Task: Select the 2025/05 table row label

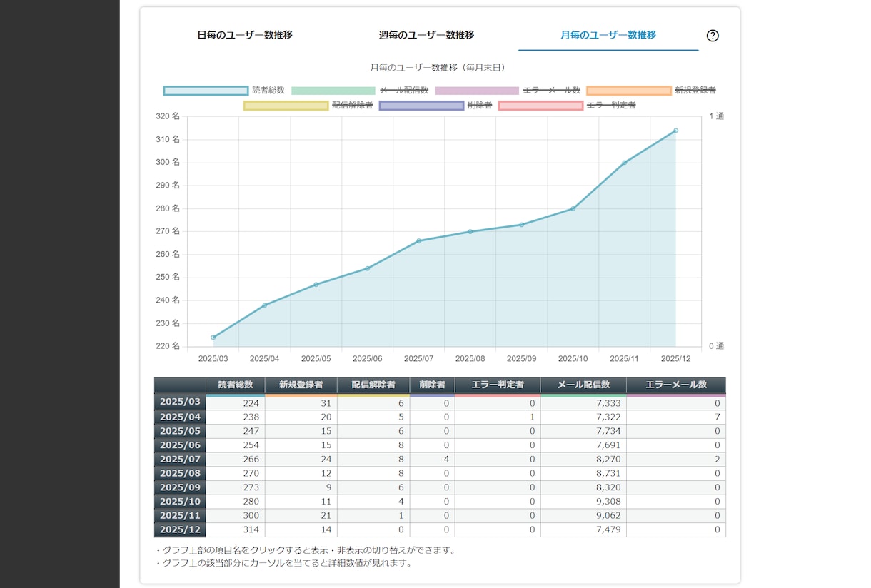Action: point(180,431)
